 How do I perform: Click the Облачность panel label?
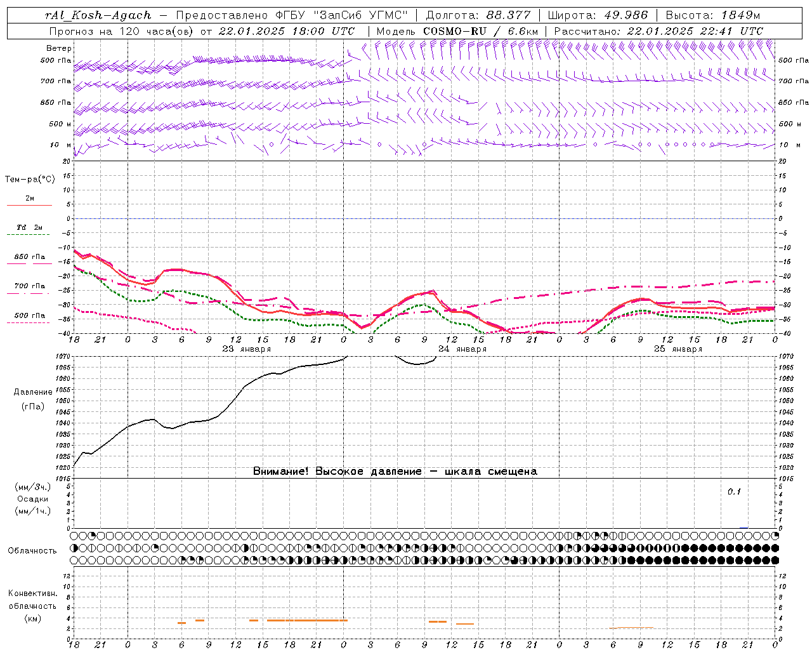coord(32,551)
